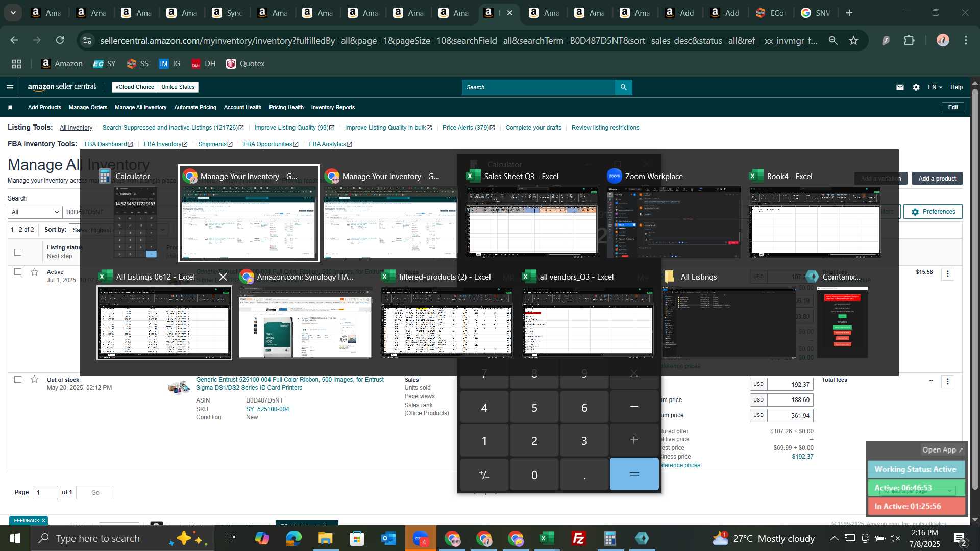
Task: Open Outlook from the taskbar
Action: click(x=388, y=538)
